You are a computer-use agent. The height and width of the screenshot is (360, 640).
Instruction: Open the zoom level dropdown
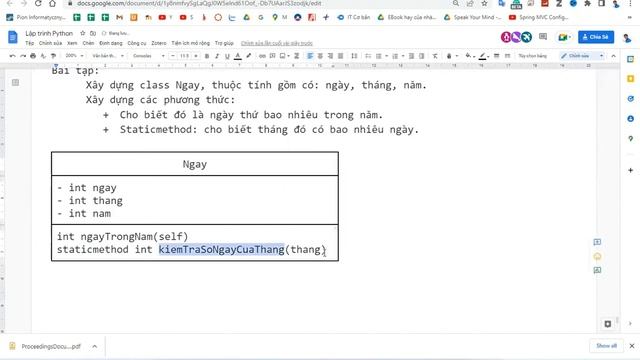[74, 56]
